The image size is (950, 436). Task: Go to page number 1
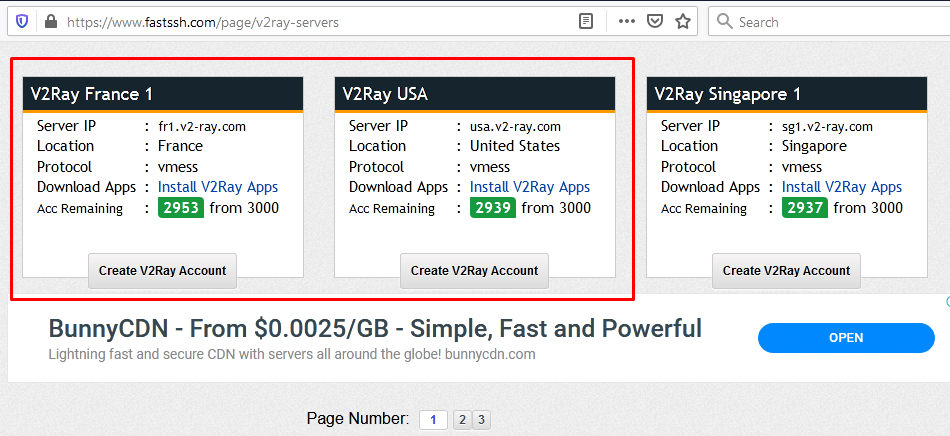tap(433, 420)
